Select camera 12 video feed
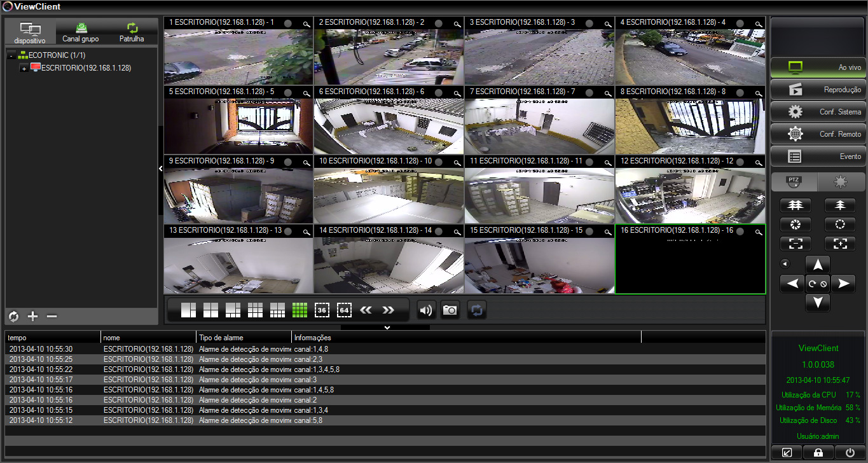 point(690,195)
